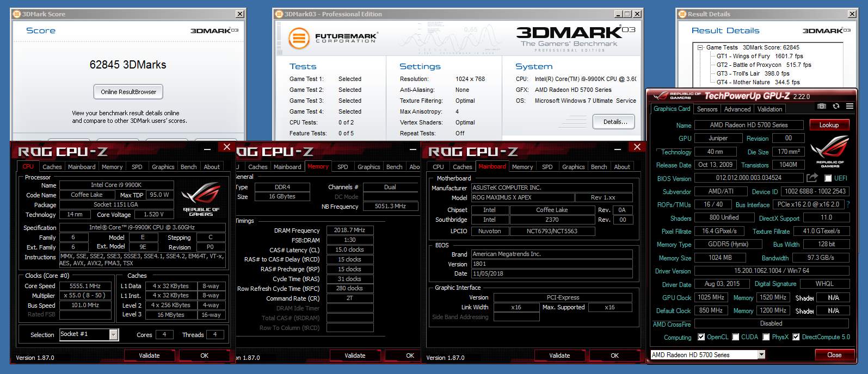Select GT4 - Mother Nature result row
The image size is (868, 374).
coord(758,82)
